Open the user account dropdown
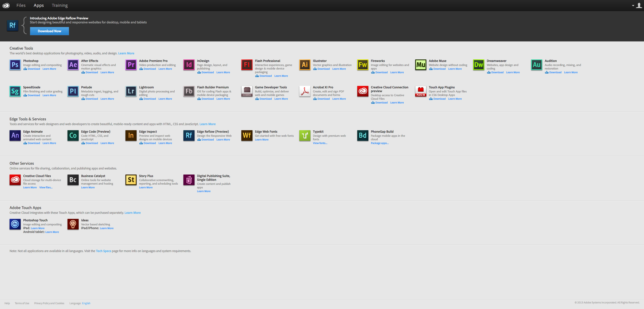 (x=637, y=5)
